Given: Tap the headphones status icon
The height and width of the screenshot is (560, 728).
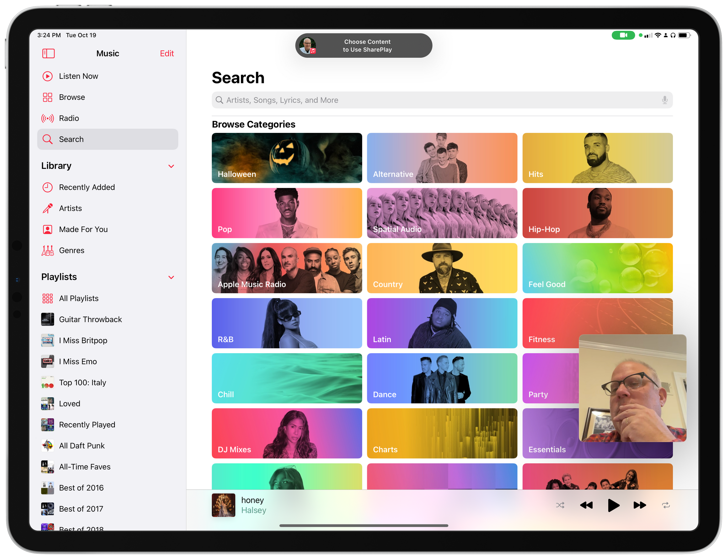Looking at the screenshot, I should pyautogui.click(x=673, y=35).
